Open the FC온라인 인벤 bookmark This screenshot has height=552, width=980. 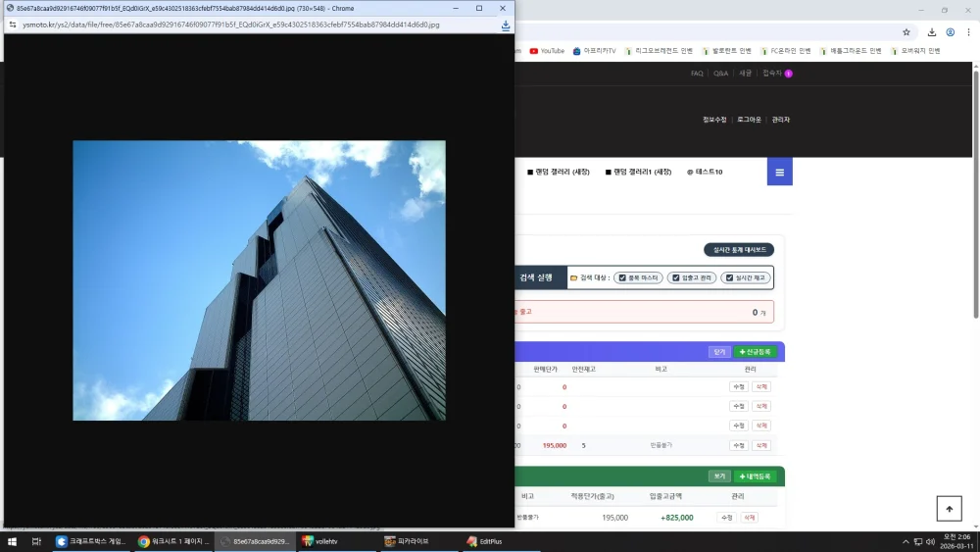click(786, 51)
